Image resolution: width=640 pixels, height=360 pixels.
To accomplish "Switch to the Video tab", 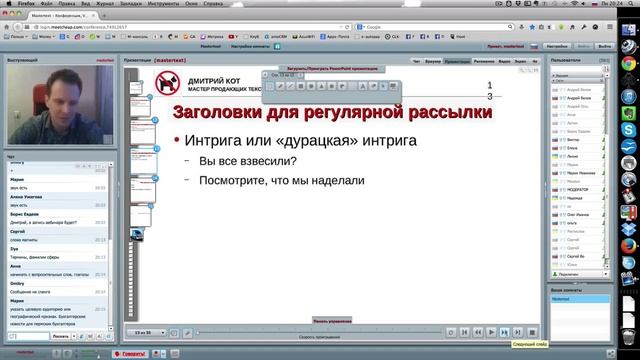I will tap(504, 61).
